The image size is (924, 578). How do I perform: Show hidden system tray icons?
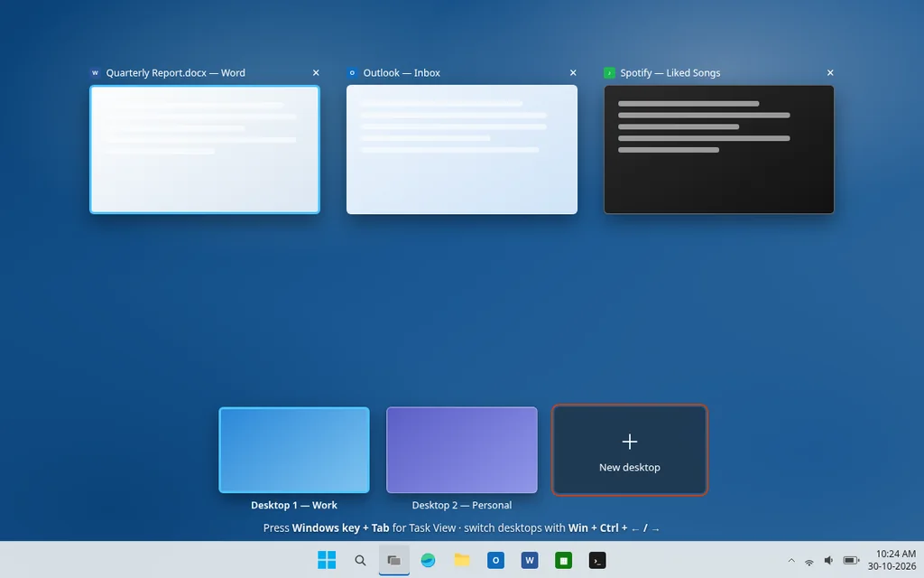tap(791, 560)
